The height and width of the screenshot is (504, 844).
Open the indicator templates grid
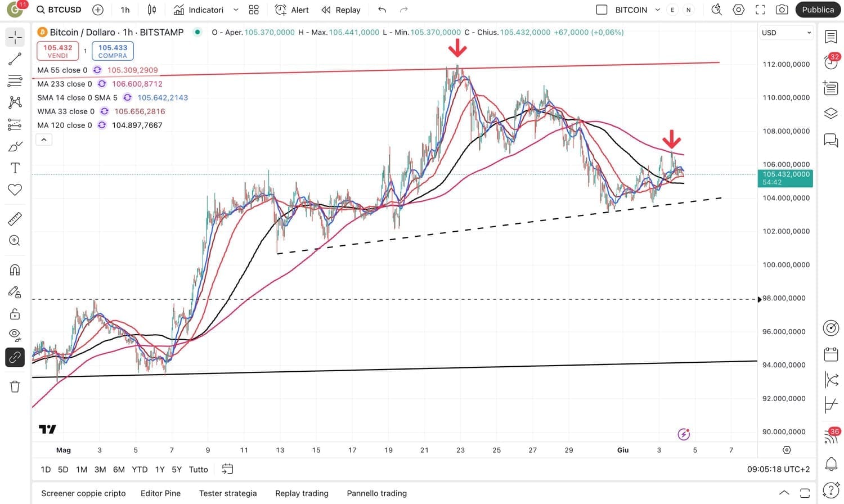tap(254, 10)
